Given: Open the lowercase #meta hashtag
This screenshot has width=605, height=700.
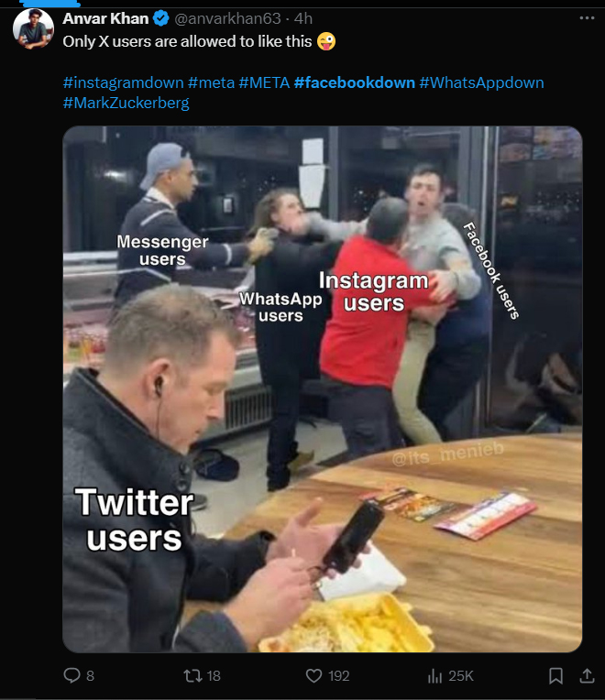Looking at the screenshot, I should (211, 82).
